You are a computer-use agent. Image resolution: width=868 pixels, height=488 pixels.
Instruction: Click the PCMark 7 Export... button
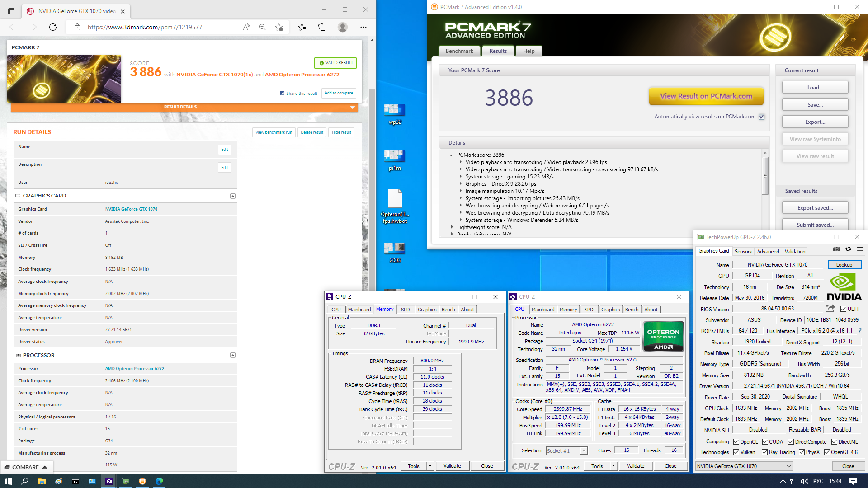(x=815, y=122)
